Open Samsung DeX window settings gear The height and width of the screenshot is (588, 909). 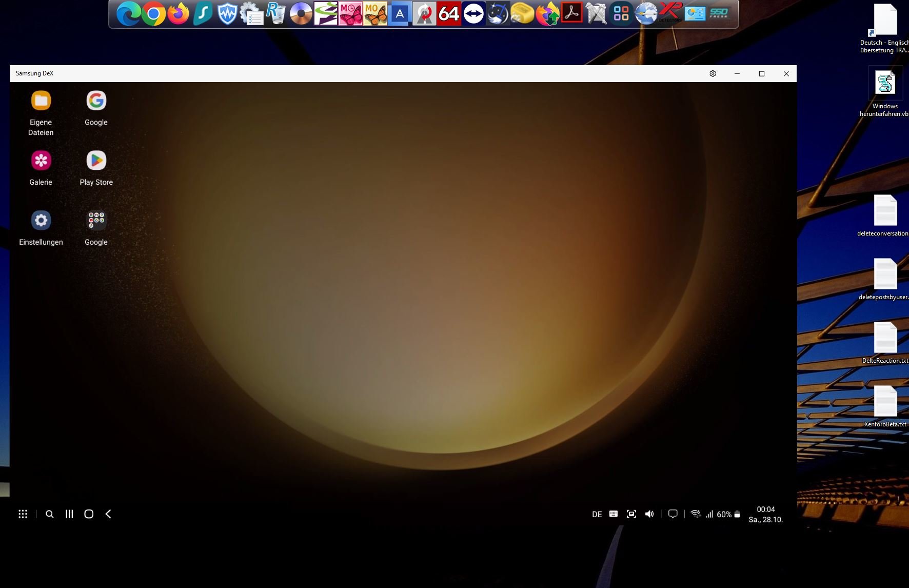pos(713,74)
